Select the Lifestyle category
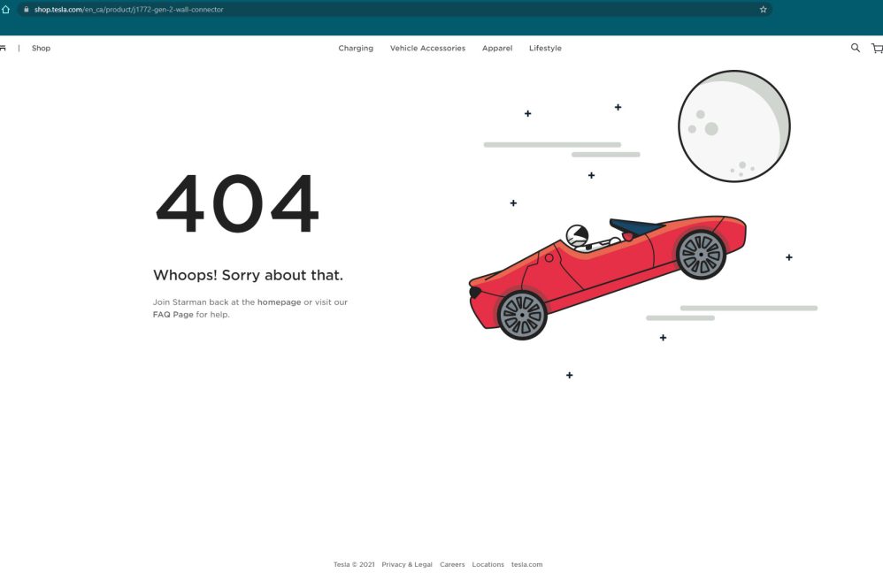 pyautogui.click(x=545, y=49)
